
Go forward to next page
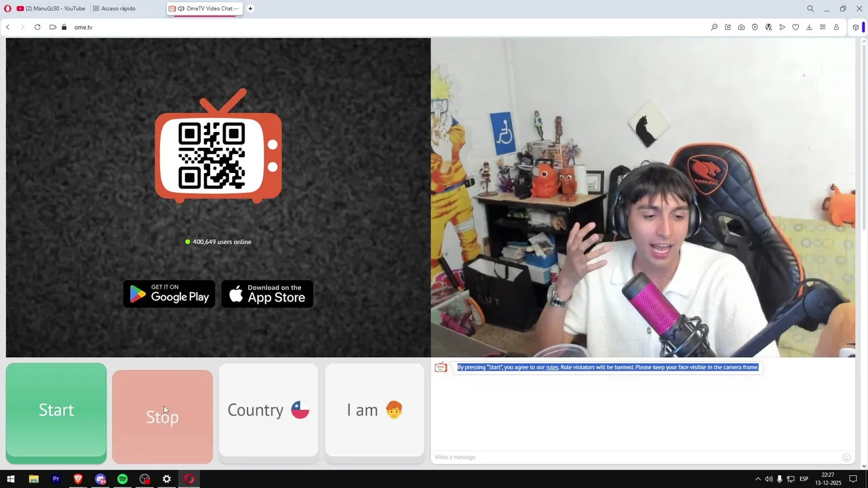(22, 27)
